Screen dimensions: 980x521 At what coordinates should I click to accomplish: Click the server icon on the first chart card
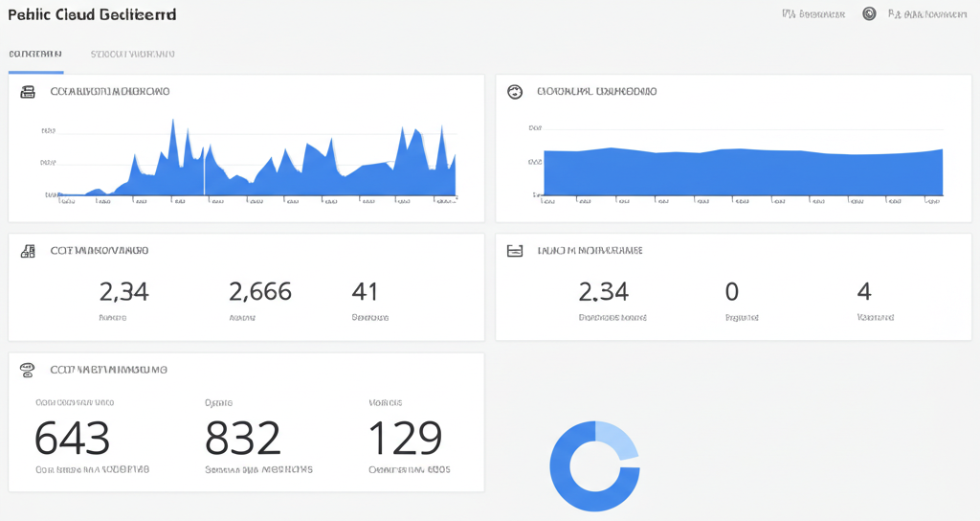pyautogui.click(x=28, y=92)
